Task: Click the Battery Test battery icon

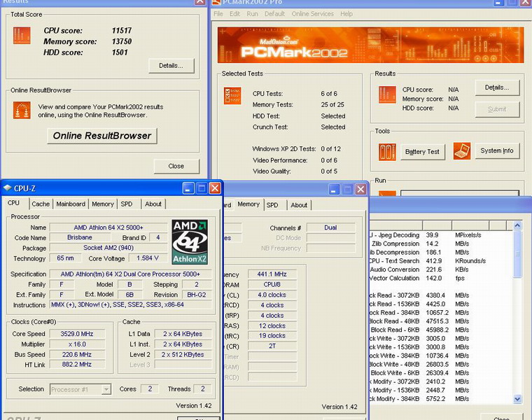Action: 387,152
